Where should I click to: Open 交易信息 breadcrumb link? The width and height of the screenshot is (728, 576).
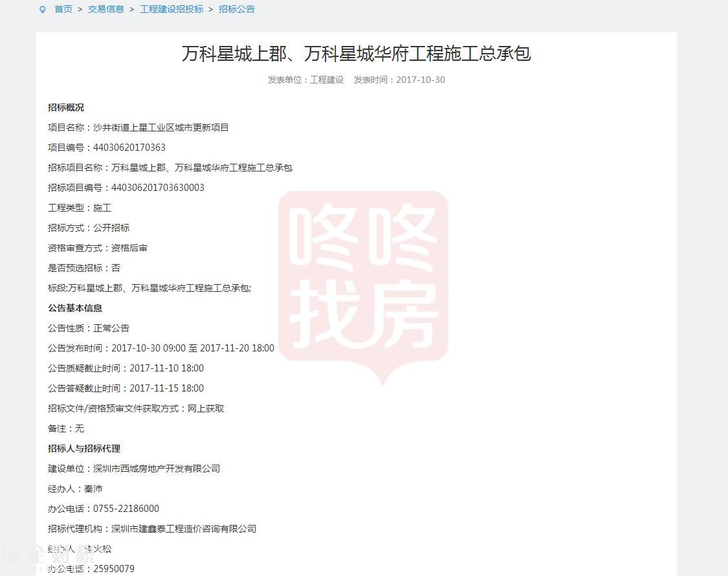click(106, 9)
